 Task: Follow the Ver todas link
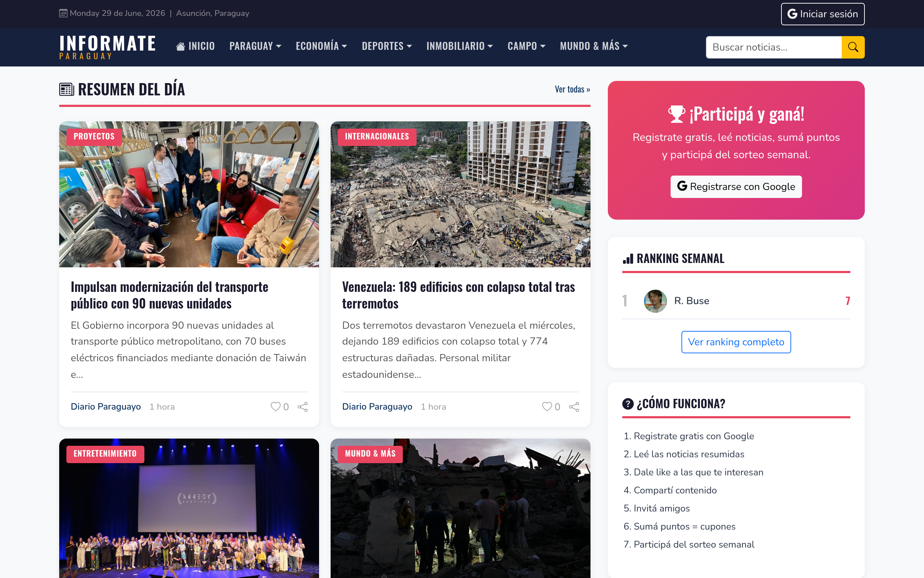572,90
